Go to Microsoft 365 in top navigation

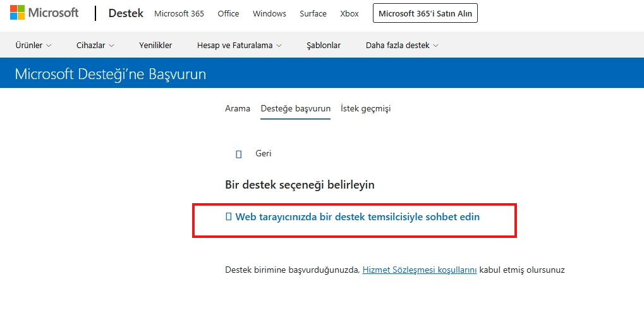coord(179,13)
